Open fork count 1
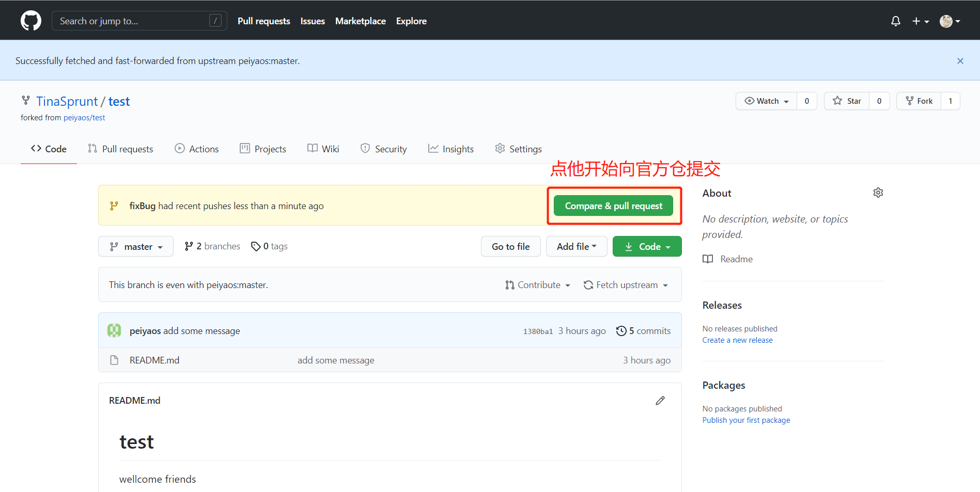Image resolution: width=980 pixels, height=492 pixels. click(951, 101)
